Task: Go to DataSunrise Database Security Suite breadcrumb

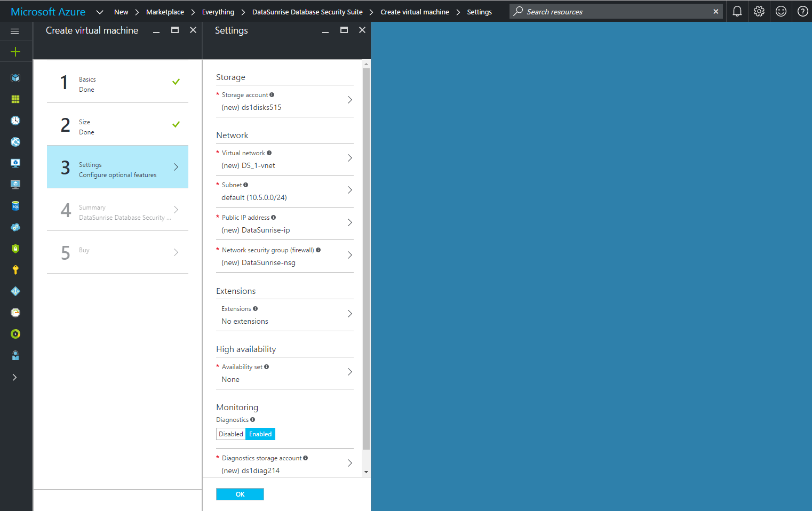Action: pyautogui.click(x=307, y=12)
